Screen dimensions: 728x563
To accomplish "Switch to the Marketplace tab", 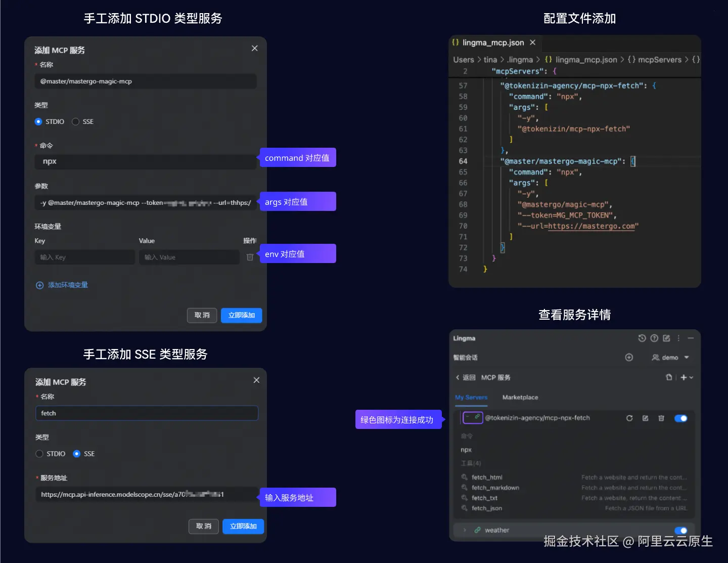I will point(520,397).
